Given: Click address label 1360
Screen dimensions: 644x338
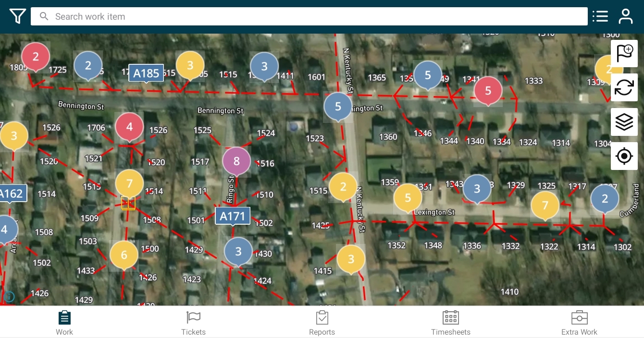Looking at the screenshot, I should pos(388,137).
